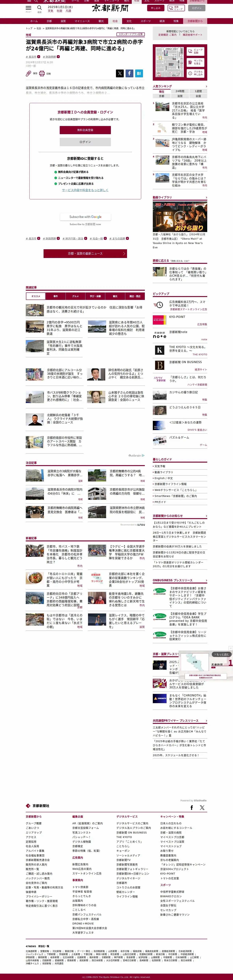The height and width of the screenshot is (980, 233).
Task: Click plus icon beside top 財政問題 tag
Action: tap(58, 57)
